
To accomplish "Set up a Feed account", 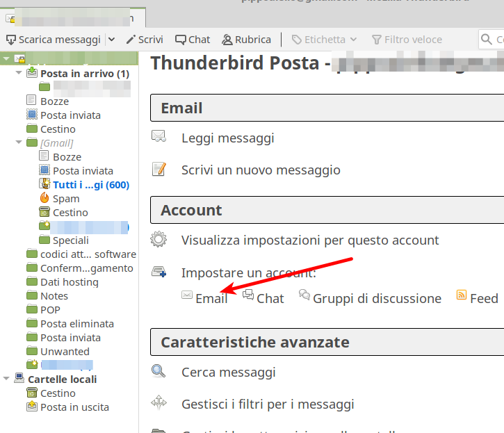I will (x=484, y=299).
